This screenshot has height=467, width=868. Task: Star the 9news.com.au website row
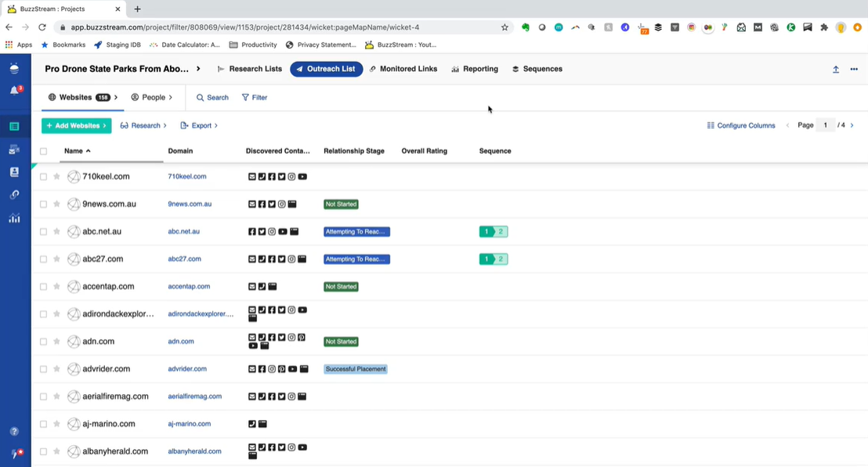(56, 205)
